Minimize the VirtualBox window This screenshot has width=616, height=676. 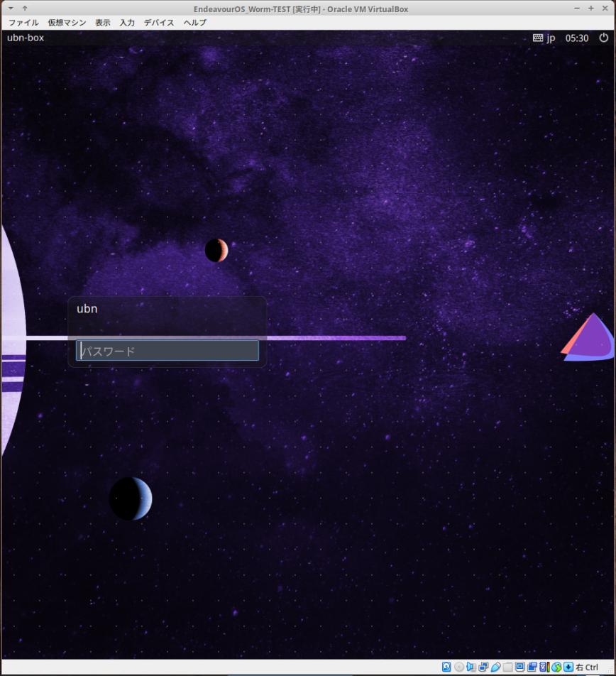577,9
